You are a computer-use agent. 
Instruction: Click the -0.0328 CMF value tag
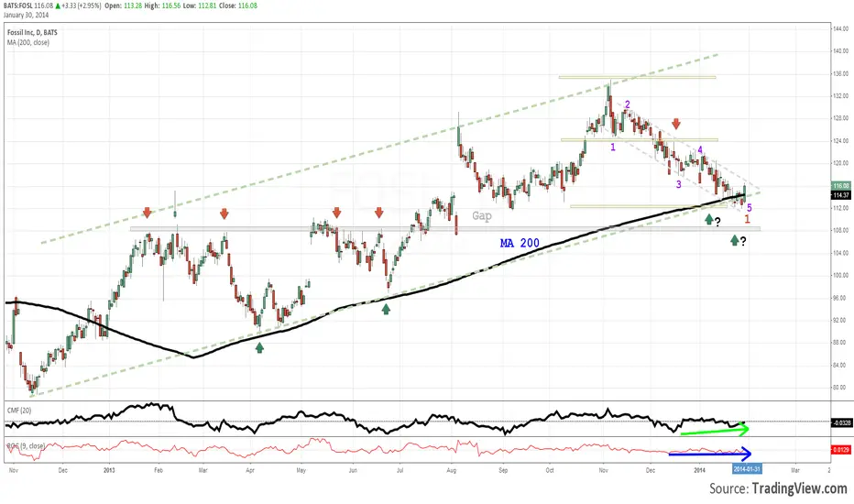(840, 422)
